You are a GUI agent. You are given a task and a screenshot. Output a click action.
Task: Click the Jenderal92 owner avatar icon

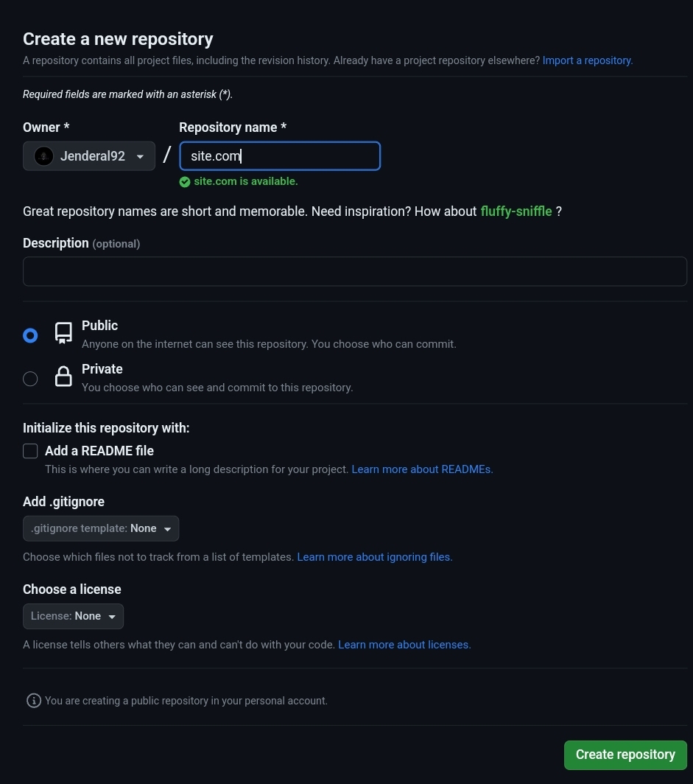43,156
